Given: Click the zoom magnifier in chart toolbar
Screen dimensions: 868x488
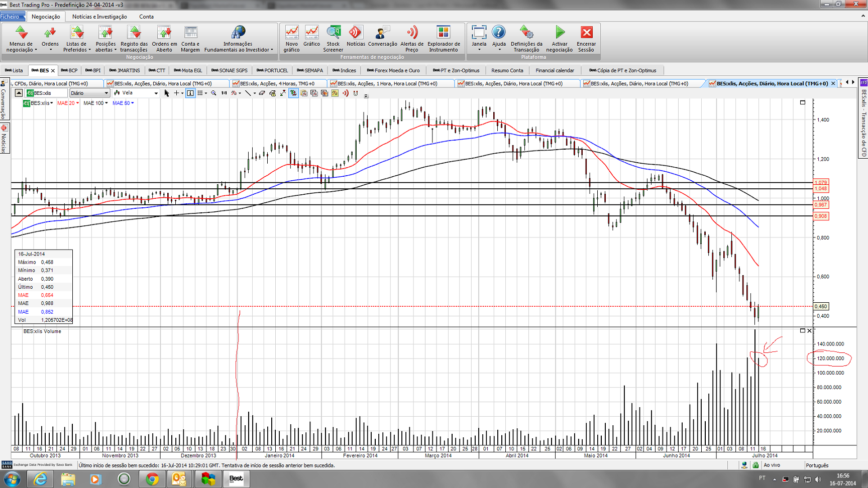Looking at the screenshot, I should (214, 93).
